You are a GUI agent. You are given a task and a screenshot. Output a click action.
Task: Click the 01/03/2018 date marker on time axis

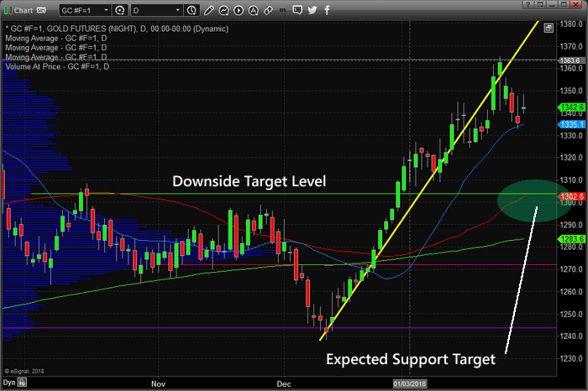[410, 384]
